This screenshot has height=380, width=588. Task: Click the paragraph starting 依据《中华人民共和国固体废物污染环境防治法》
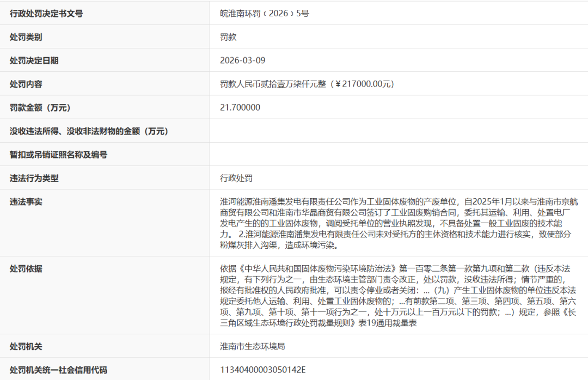[398, 296]
